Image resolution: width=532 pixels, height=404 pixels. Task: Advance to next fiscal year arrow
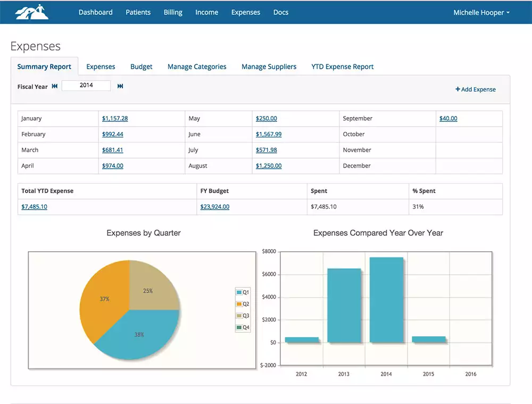tap(120, 86)
